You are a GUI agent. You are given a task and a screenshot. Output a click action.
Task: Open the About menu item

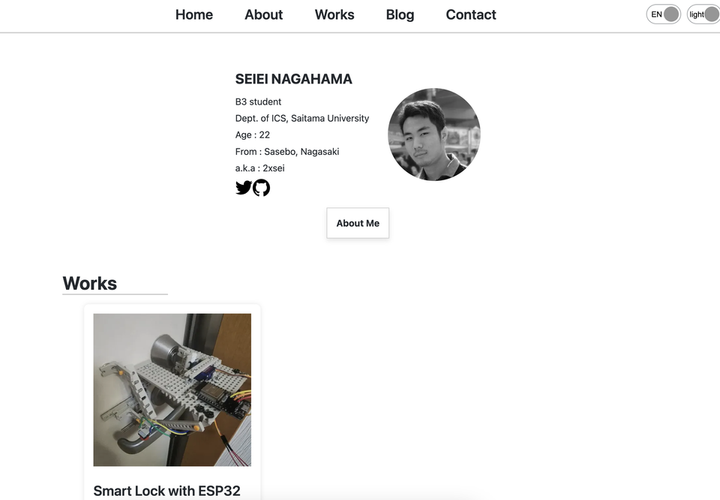tap(264, 14)
